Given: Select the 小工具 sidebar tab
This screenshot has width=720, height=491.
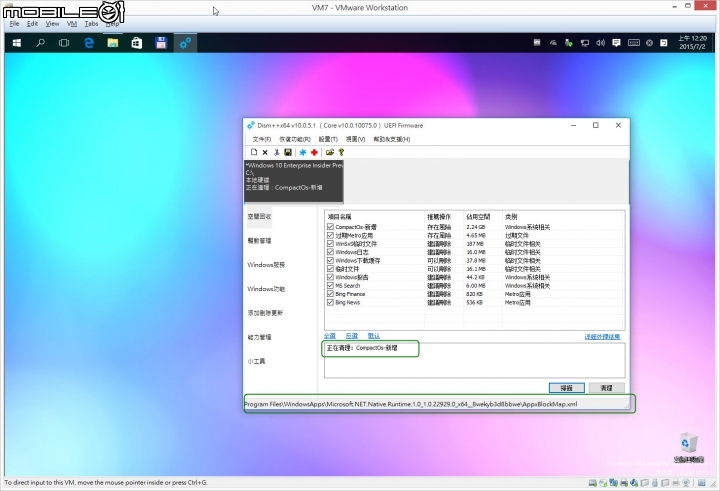Looking at the screenshot, I should pyautogui.click(x=257, y=361).
